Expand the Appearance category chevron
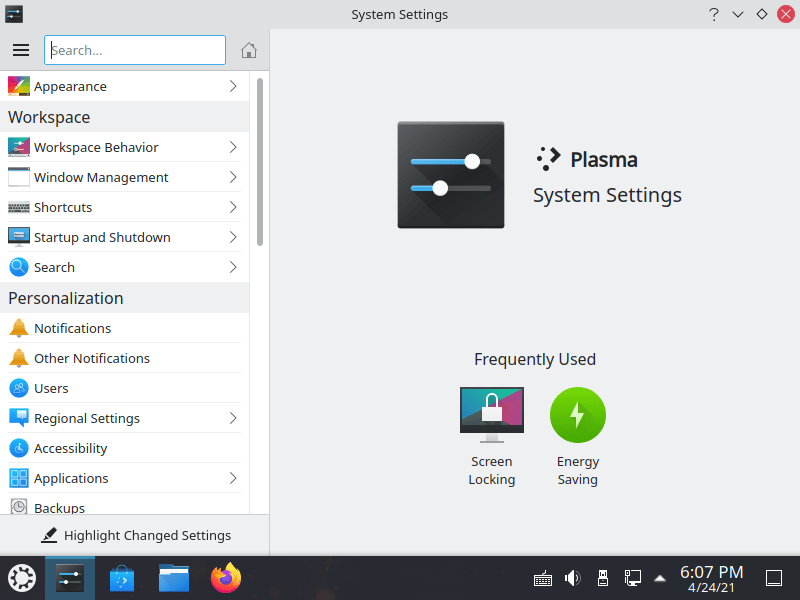Image resolution: width=800 pixels, height=600 pixels. (233, 86)
